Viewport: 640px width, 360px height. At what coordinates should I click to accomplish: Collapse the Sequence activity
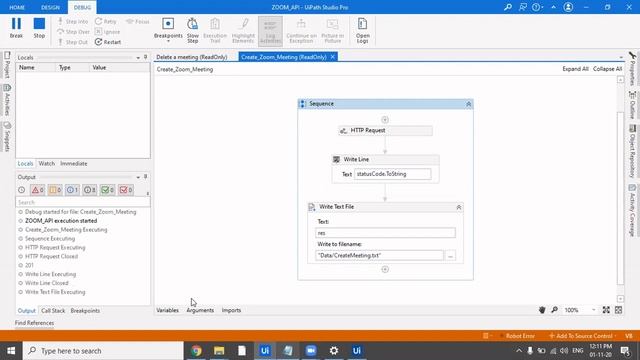[x=469, y=104]
